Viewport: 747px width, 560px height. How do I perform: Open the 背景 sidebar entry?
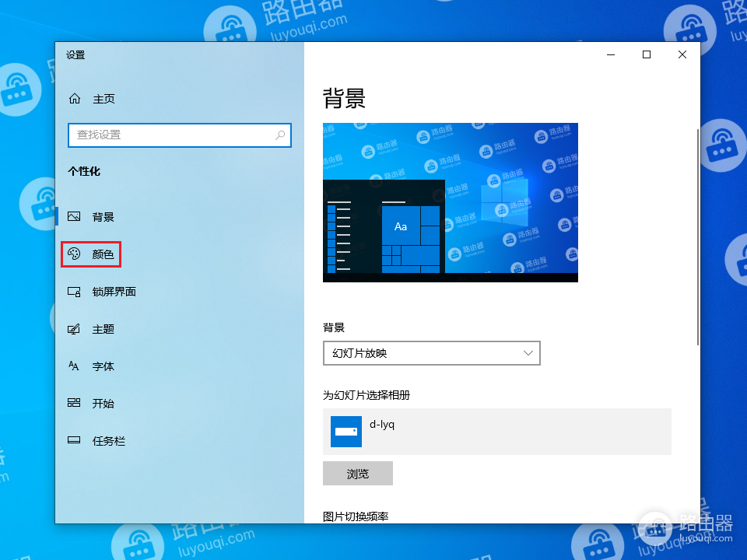[x=103, y=217]
